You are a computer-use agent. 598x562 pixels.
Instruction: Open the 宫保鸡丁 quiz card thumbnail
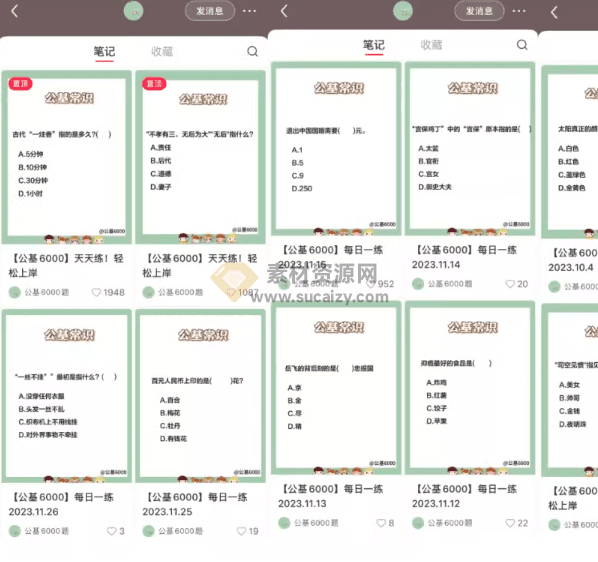470,149
